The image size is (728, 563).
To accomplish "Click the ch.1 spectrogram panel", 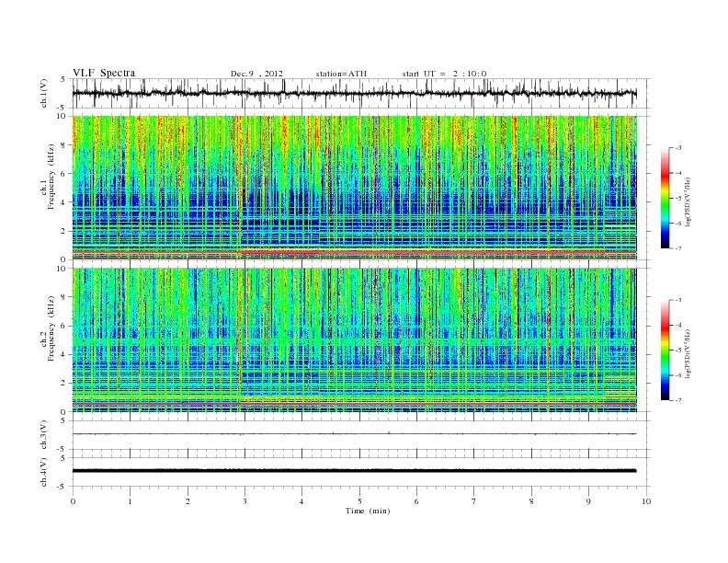I will (x=355, y=188).
